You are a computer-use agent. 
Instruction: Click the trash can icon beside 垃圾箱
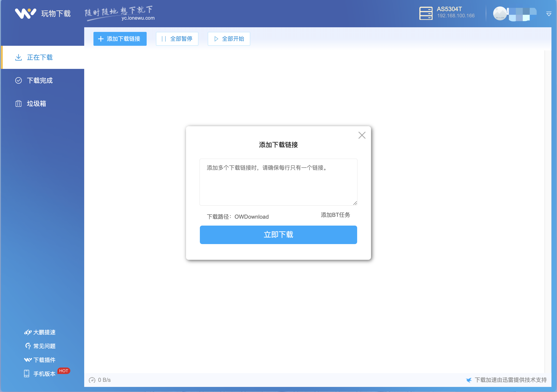19,104
